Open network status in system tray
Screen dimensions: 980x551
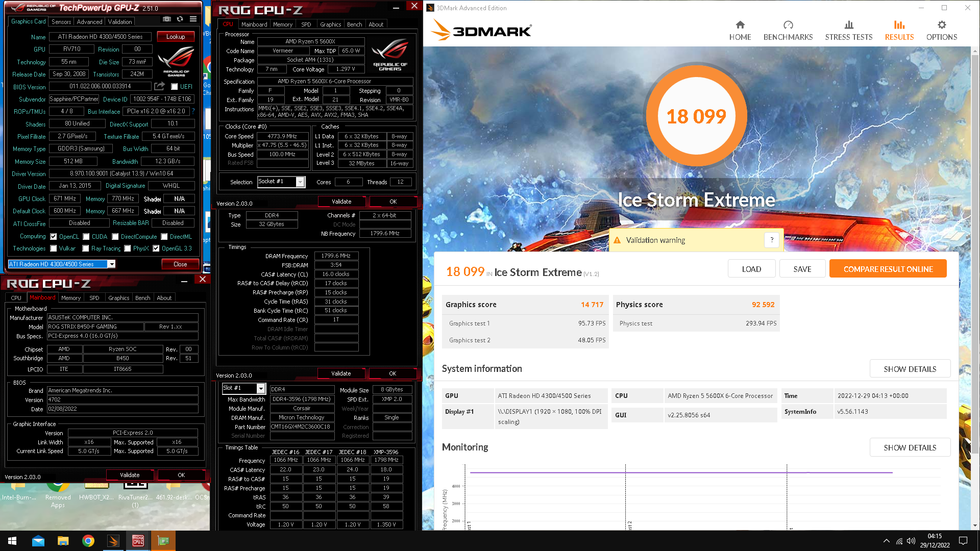tap(899, 541)
